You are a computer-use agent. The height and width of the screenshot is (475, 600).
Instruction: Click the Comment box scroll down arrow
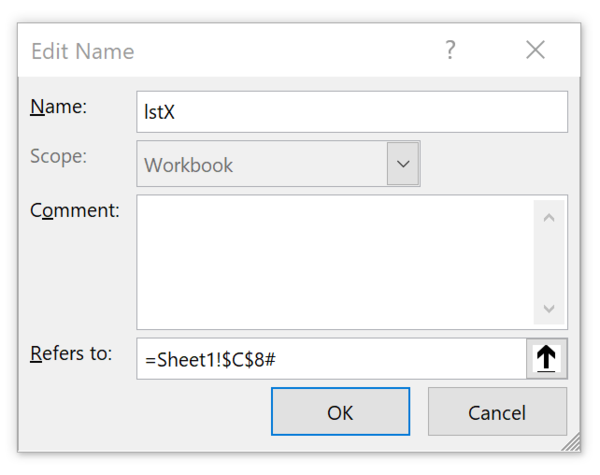click(x=548, y=309)
